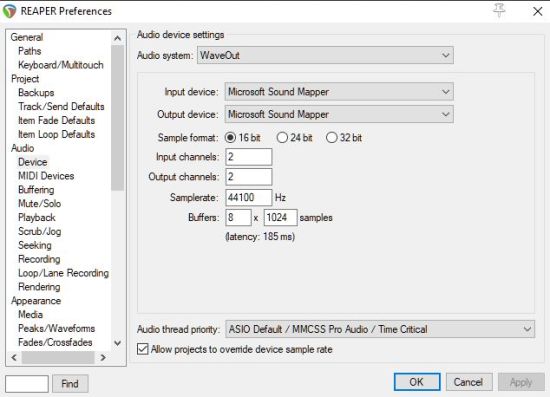Select Audio in the preferences tree
Screen dimensions: 550x397
pos(23,148)
